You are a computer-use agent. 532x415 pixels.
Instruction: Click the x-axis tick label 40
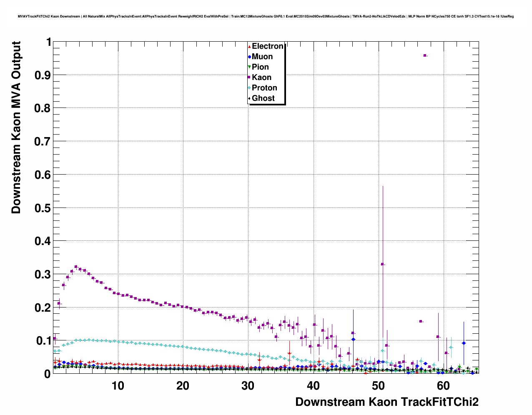point(313,386)
